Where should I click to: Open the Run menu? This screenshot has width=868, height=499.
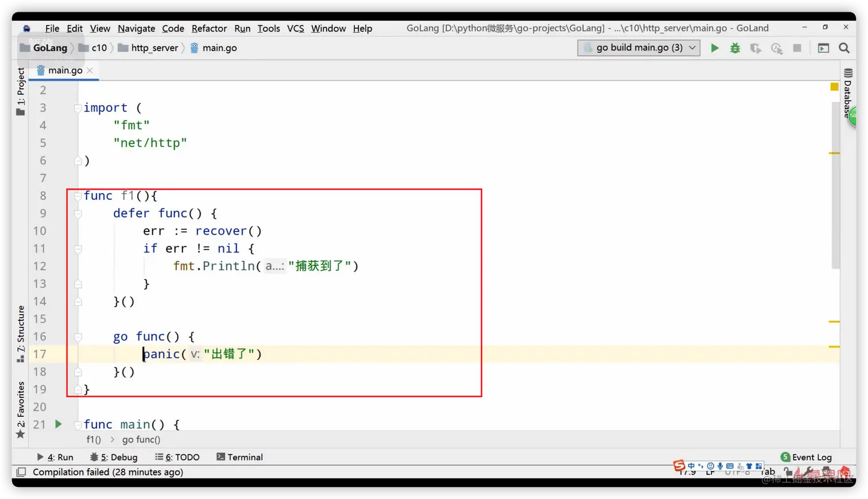click(242, 28)
